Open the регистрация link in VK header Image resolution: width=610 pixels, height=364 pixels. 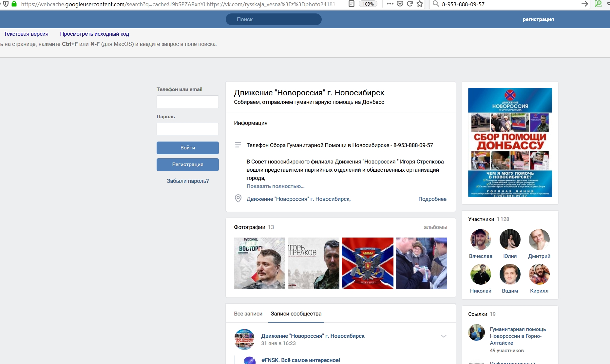[538, 19]
